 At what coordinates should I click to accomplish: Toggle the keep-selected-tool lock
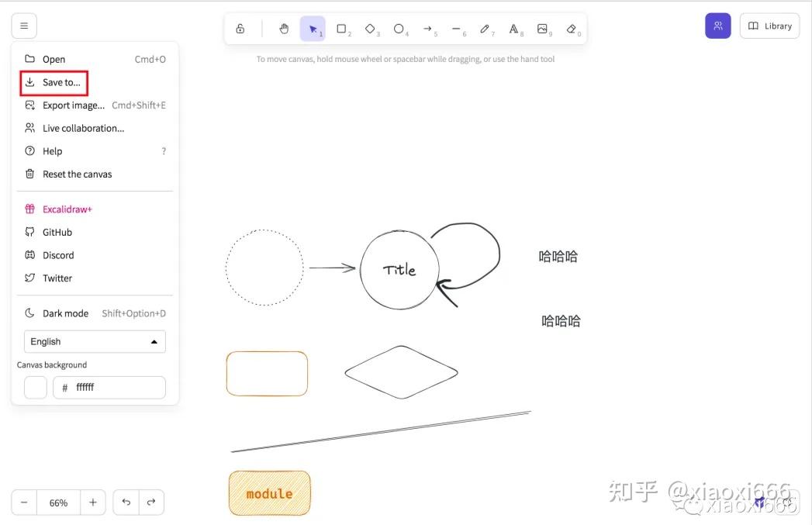[x=240, y=28]
